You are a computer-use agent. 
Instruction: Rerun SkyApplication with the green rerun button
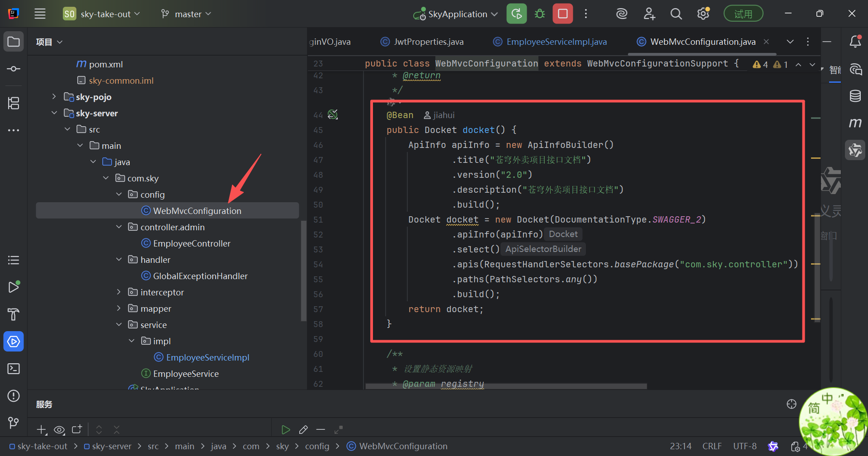pos(517,14)
